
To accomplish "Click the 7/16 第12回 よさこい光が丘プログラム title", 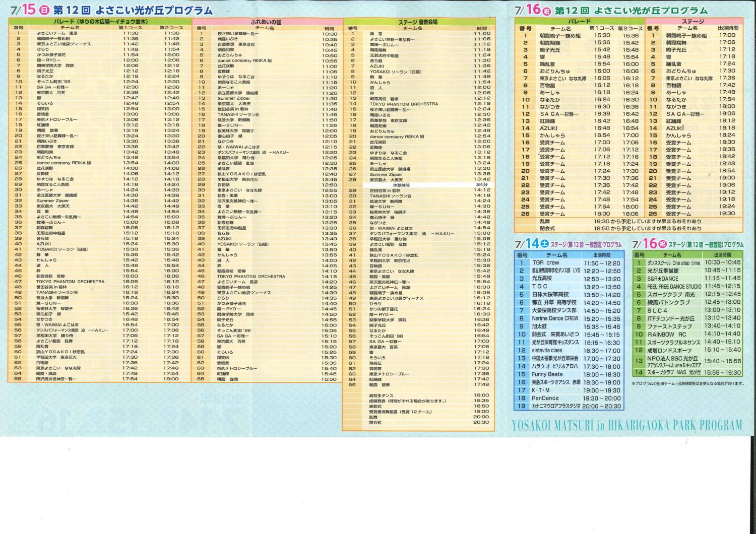I will (611, 11).
